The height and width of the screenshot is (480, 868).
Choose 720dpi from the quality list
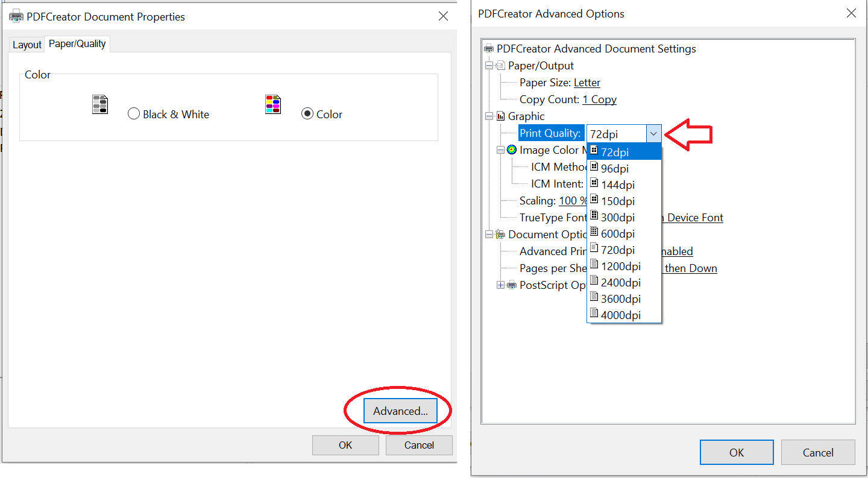point(624,250)
